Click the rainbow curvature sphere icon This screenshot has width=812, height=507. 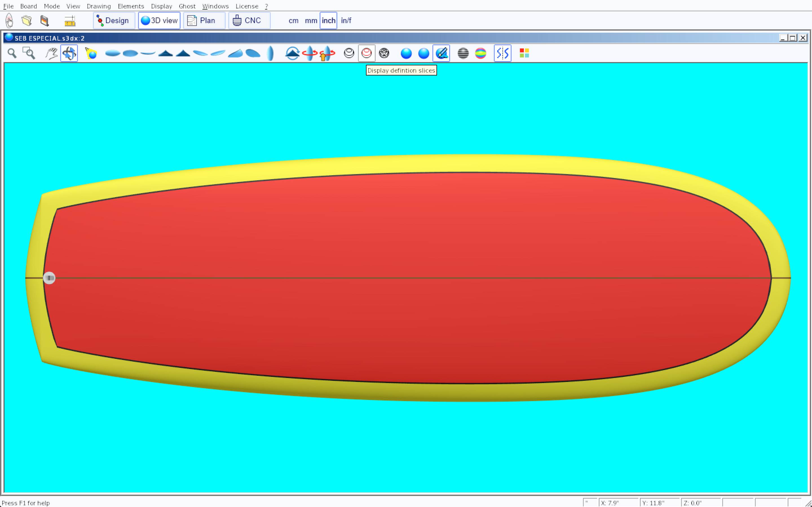[480, 53]
